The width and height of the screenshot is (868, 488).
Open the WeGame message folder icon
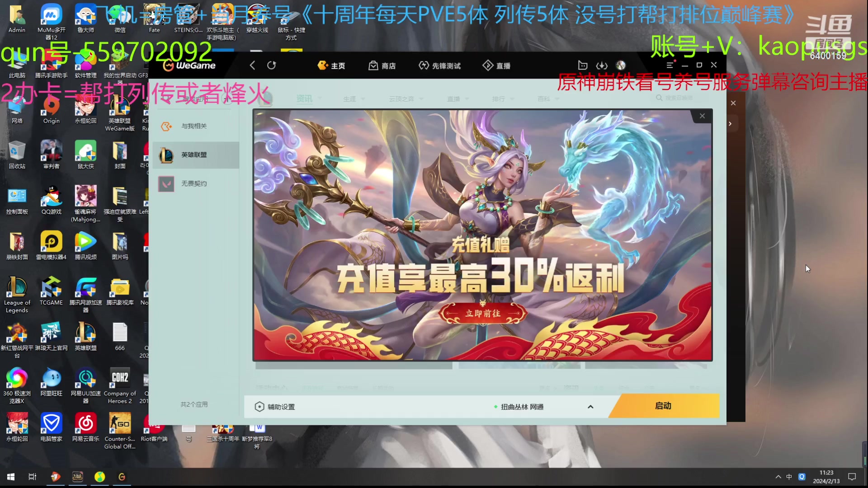tap(583, 66)
